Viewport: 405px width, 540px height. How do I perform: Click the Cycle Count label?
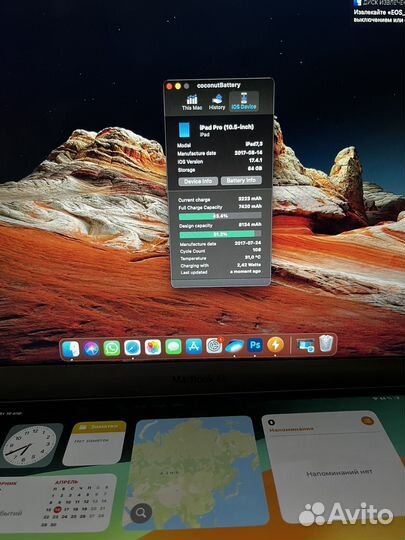pos(193,251)
